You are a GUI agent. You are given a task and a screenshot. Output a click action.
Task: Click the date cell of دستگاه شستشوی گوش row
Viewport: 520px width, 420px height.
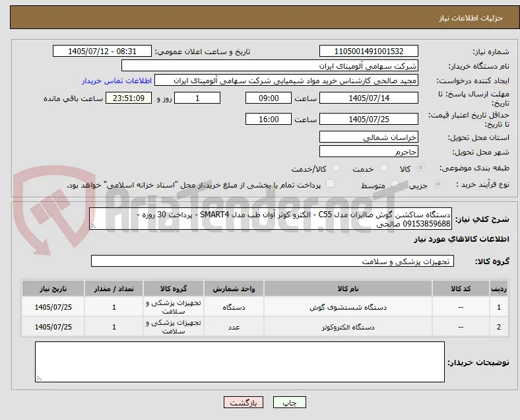53,307
